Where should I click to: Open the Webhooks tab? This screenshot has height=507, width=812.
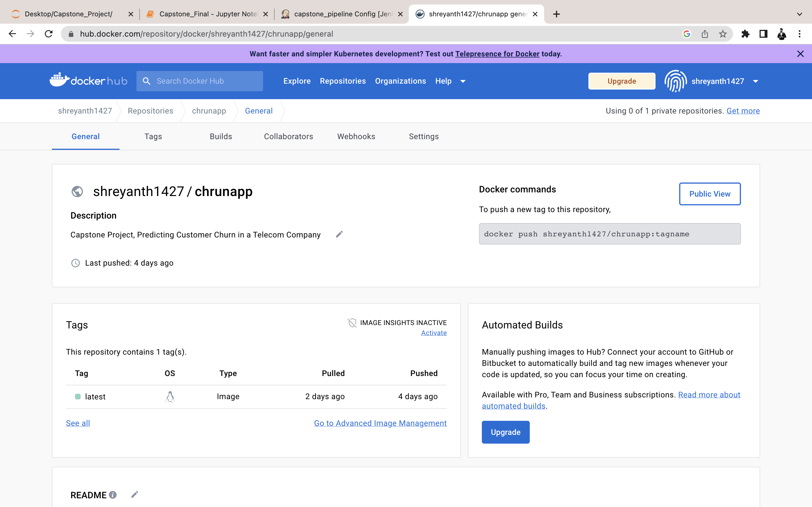(356, 136)
